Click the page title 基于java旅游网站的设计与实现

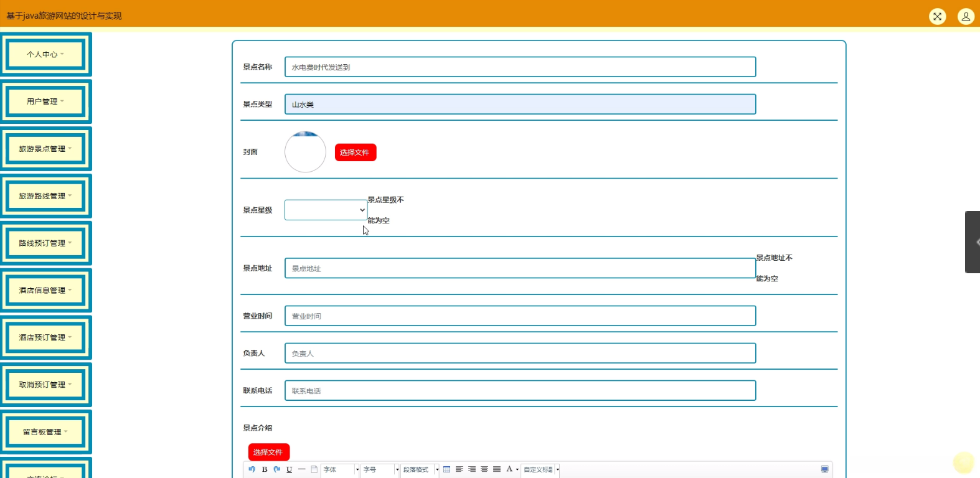(x=64, y=16)
